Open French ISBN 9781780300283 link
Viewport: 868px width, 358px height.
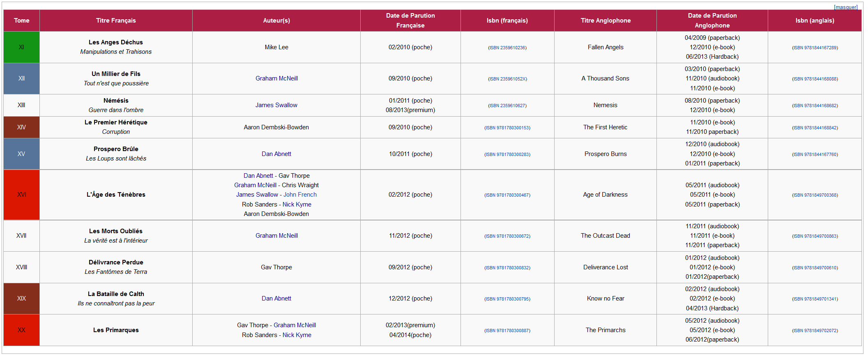(x=507, y=154)
